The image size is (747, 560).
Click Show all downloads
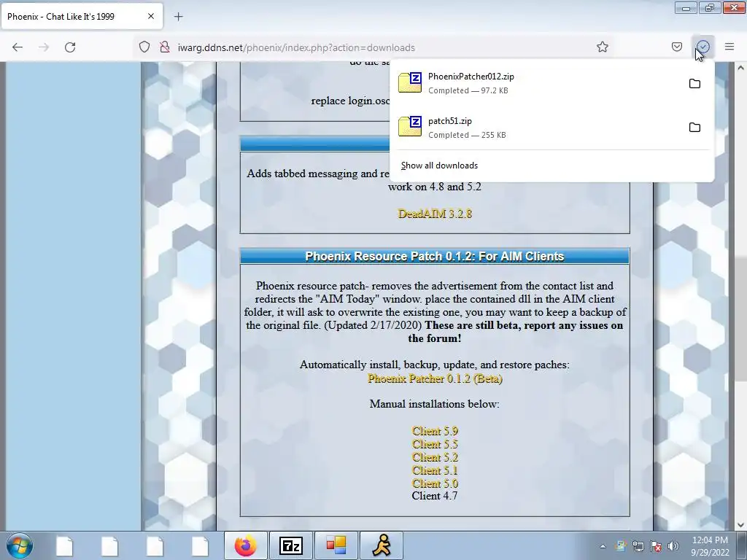coord(439,166)
